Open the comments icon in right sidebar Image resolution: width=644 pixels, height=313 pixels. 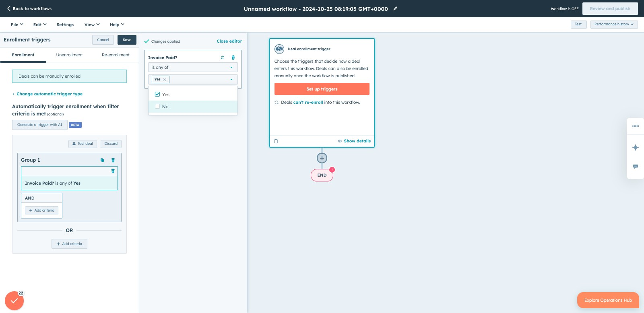[x=636, y=167]
